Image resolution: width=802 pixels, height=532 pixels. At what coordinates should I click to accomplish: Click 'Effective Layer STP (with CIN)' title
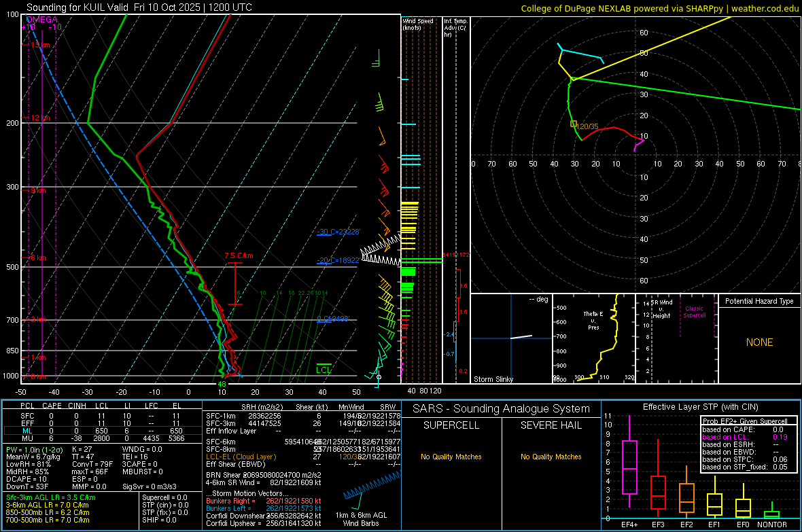(700, 407)
